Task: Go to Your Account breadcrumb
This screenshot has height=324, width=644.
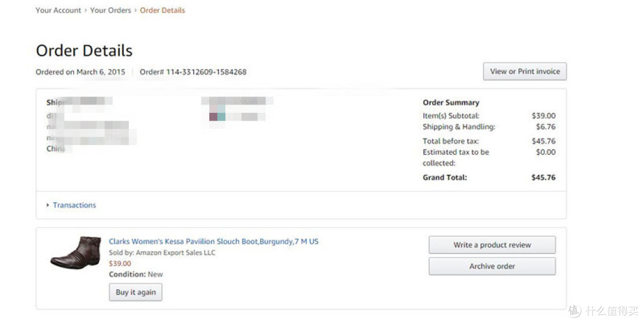Action: (x=58, y=10)
